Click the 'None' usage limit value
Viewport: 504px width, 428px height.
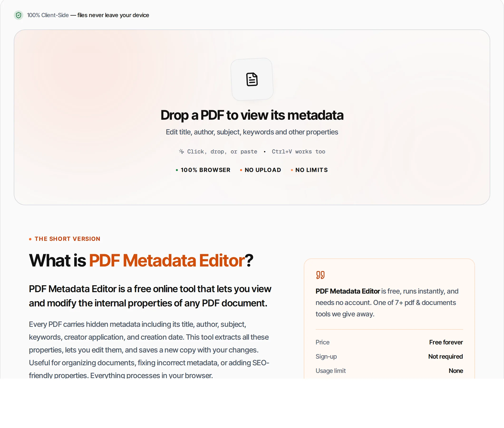[x=456, y=371]
